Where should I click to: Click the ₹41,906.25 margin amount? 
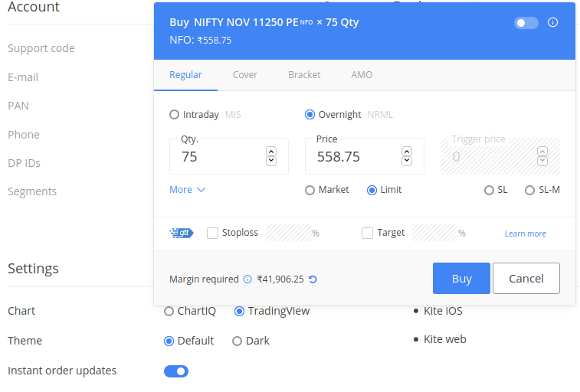pyautogui.click(x=280, y=279)
